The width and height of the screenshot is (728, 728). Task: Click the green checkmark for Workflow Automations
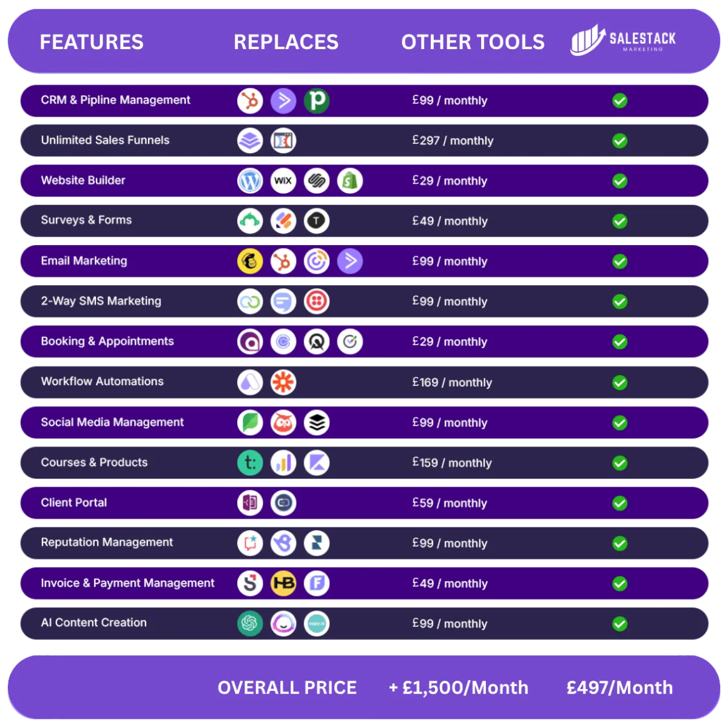[619, 382]
